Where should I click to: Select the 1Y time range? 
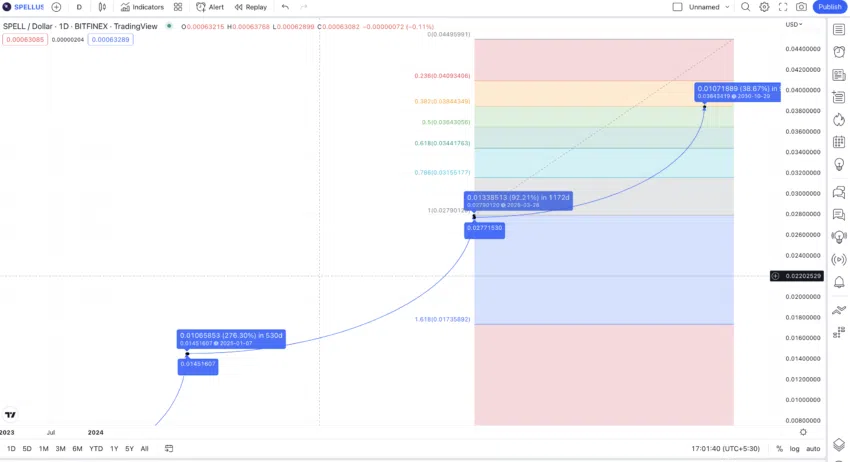coord(114,448)
